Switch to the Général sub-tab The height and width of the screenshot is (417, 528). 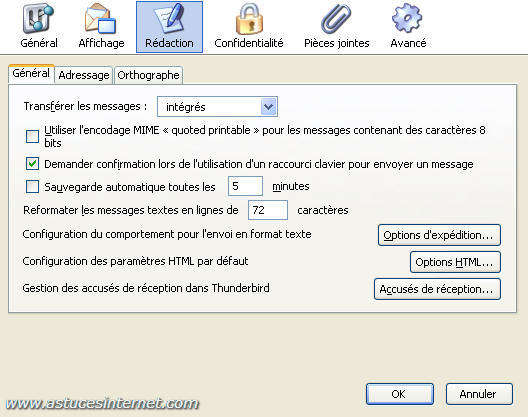click(x=31, y=73)
